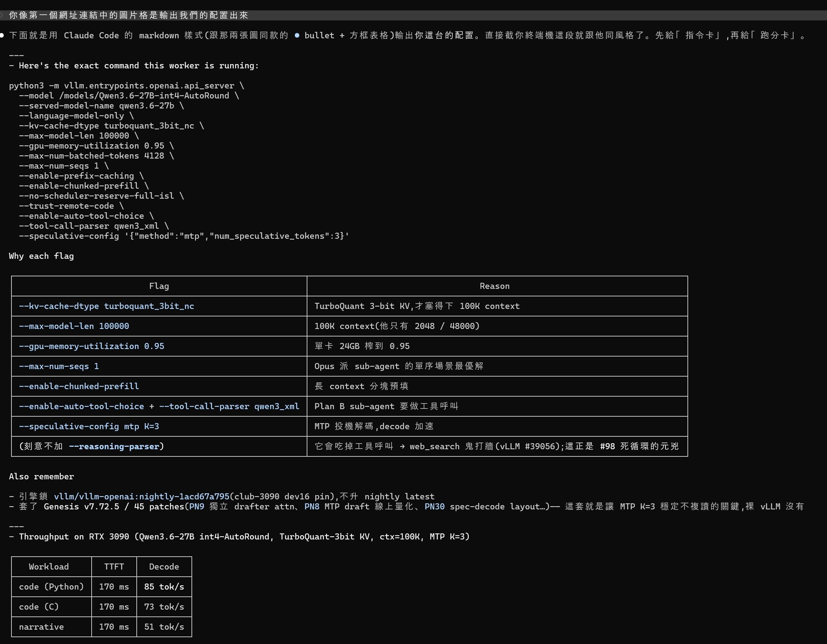Screen dimensions: 827x644
Task: Click the python3 -m vllm.entrypoints.openai.api_server line
Action: tap(126, 86)
